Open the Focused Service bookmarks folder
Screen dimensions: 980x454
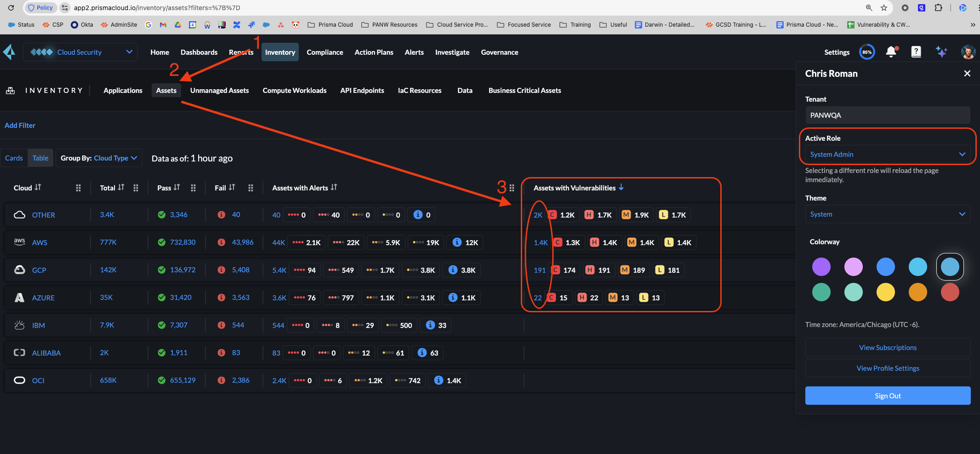click(524, 25)
